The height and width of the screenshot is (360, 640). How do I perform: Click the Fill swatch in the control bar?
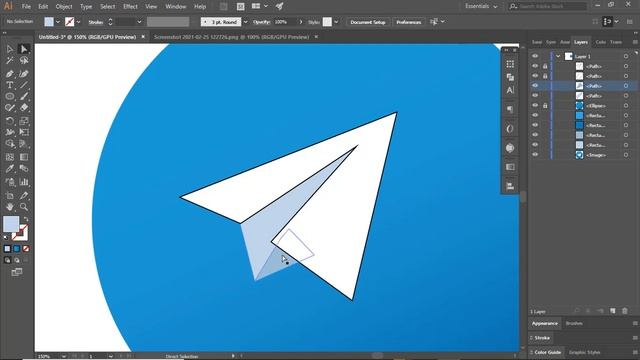49,22
